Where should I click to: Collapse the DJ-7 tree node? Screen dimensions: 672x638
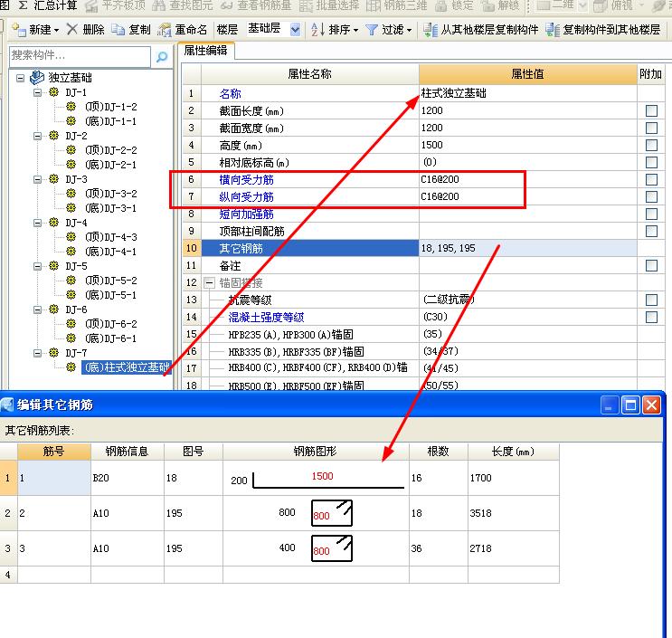38,353
